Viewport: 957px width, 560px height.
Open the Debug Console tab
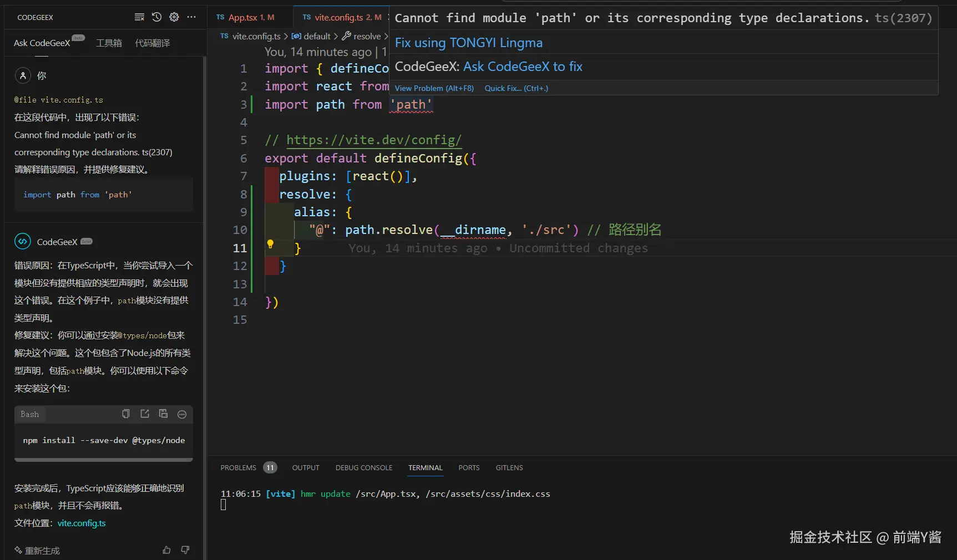(x=364, y=467)
